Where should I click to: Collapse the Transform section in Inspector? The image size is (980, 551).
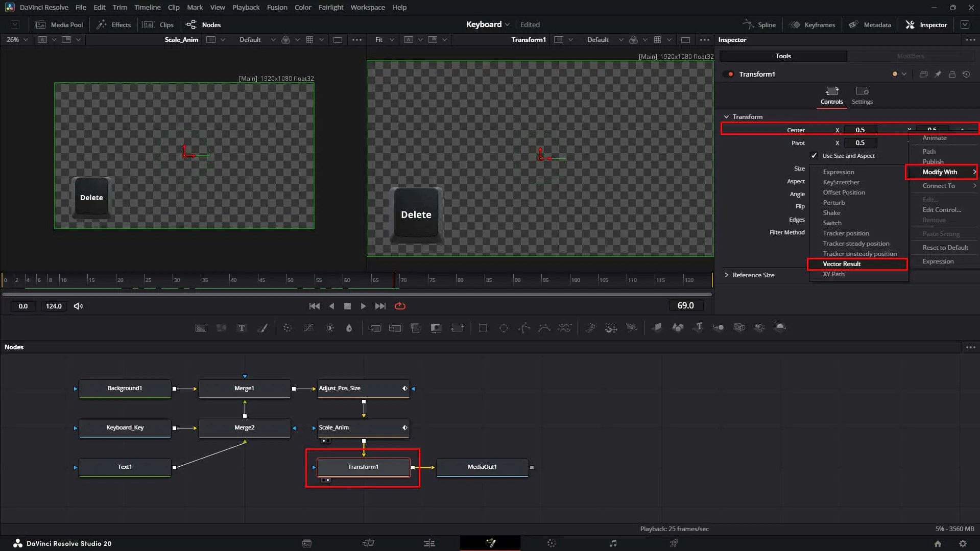click(726, 117)
